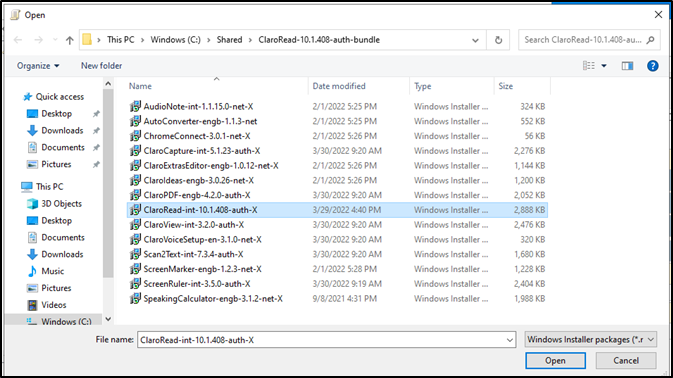The height and width of the screenshot is (378, 673).
Task: Open Quick access in sidebar
Action: point(54,97)
